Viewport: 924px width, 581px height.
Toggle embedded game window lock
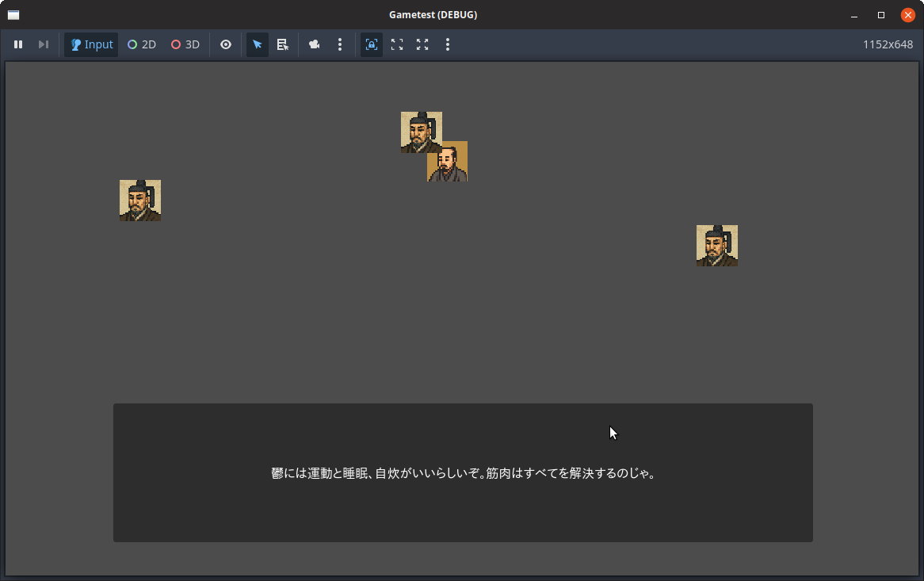tap(371, 44)
